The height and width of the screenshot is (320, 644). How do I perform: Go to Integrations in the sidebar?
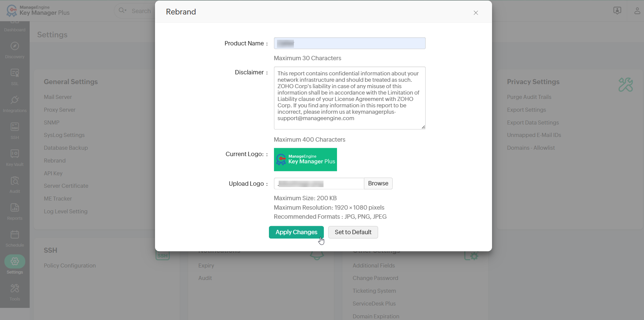(15, 104)
